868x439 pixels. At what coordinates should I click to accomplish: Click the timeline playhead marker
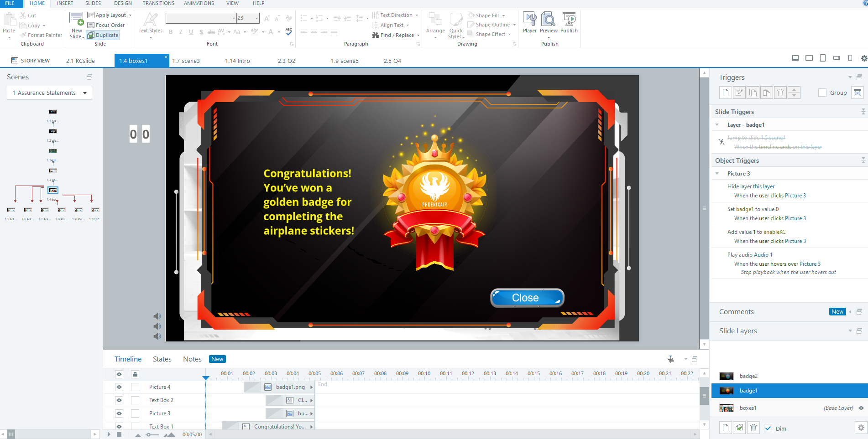click(x=206, y=378)
